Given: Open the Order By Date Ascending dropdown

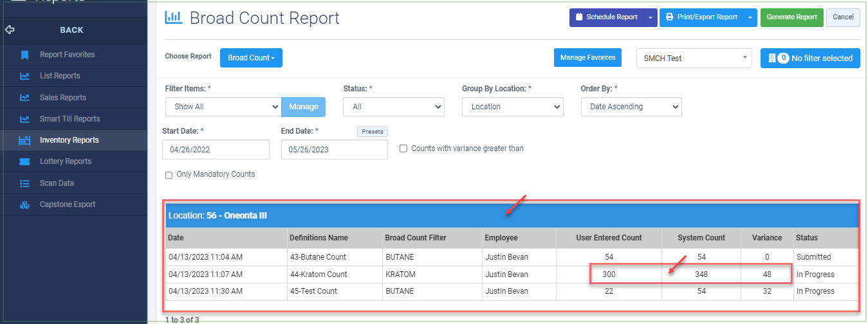Looking at the screenshot, I should pyautogui.click(x=631, y=107).
